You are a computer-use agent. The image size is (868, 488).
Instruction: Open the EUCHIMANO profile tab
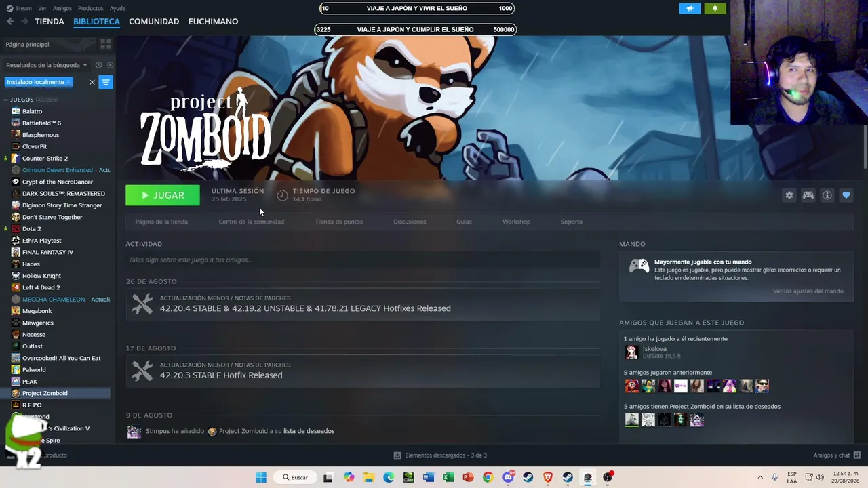pyautogui.click(x=213, y=22)
